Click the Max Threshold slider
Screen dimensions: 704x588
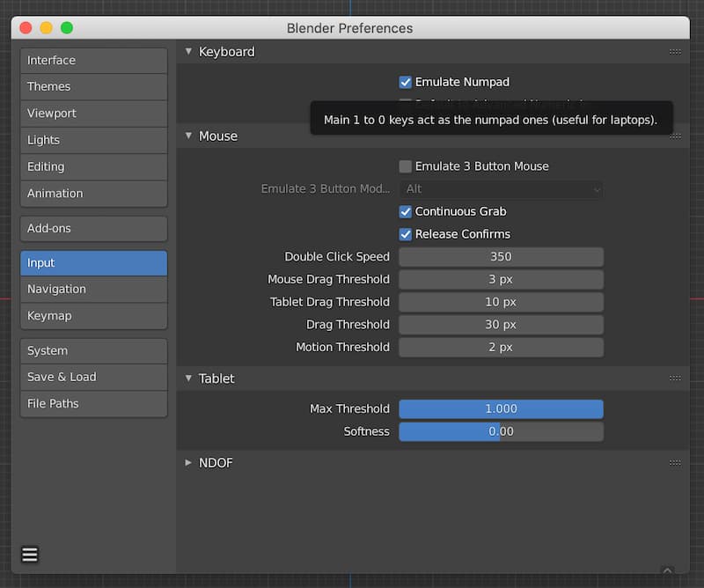(x=501, y=409)
